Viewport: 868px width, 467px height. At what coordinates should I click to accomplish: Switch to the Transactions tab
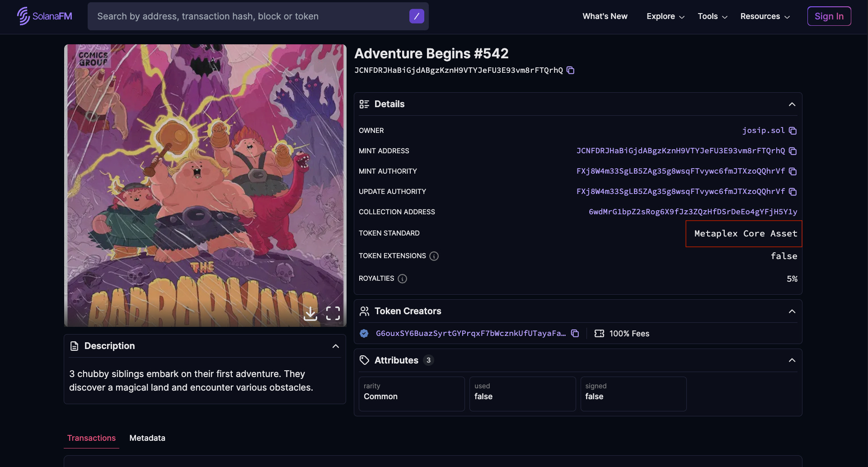pyautogui.click(x=91, y=438)
